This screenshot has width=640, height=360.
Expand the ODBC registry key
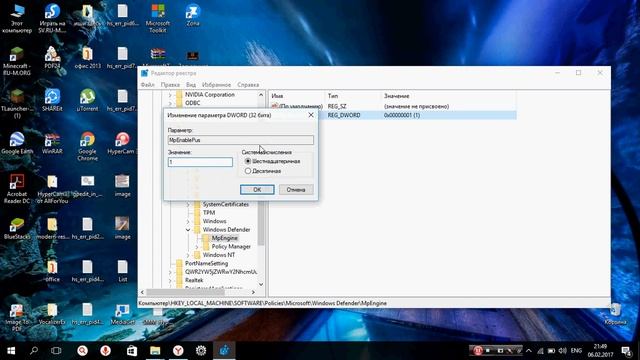point(170,103)
